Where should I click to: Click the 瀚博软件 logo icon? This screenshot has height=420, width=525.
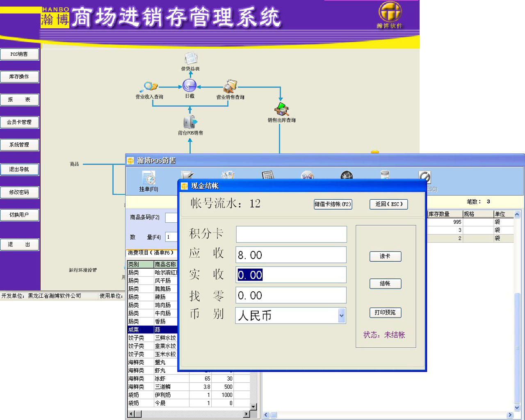click(390, 12)
